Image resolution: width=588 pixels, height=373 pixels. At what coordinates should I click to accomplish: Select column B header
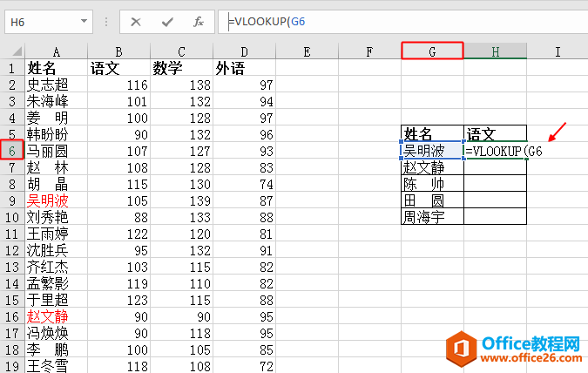click(118, 51)
